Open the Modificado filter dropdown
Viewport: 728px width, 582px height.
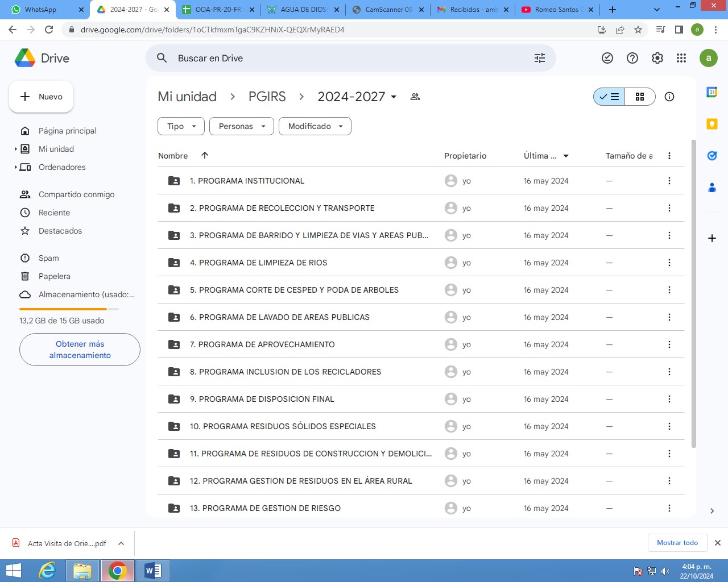click(x=315, y=126)
